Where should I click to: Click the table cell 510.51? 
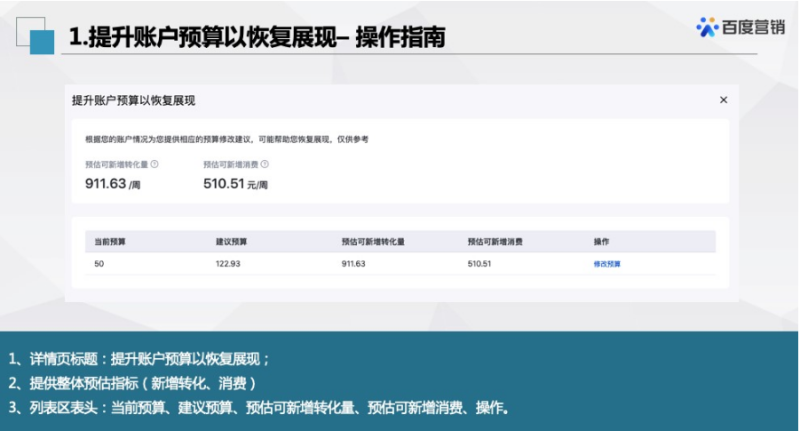pyautogui.click(x=479, y=264)
